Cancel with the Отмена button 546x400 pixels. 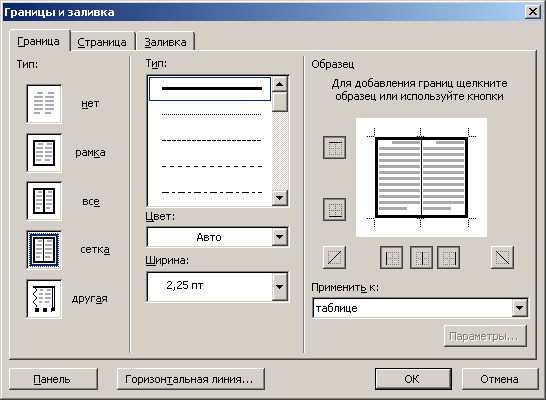click(x=500, y=379)
